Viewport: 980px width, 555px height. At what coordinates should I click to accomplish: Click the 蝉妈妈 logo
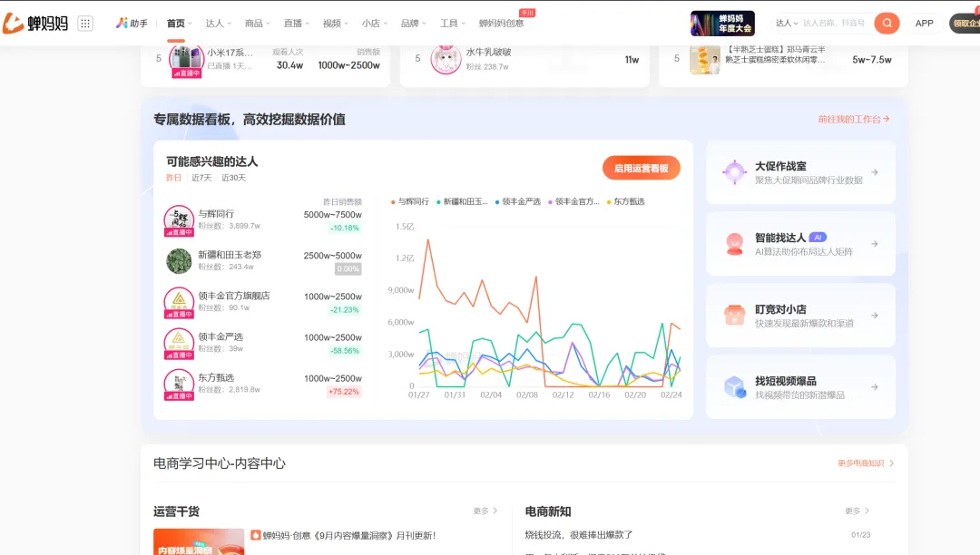[x=35, y=23]
